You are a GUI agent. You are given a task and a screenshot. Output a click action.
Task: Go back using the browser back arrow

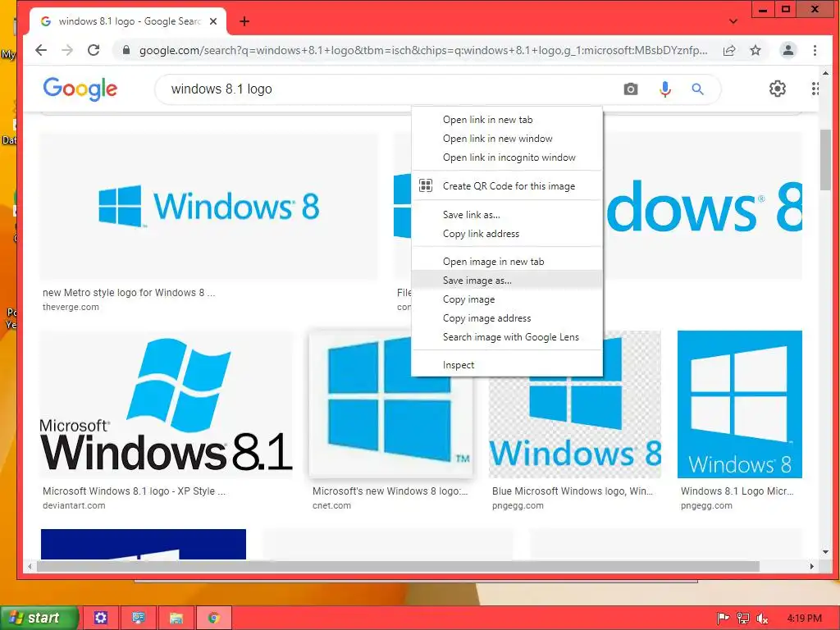(41, 50)
